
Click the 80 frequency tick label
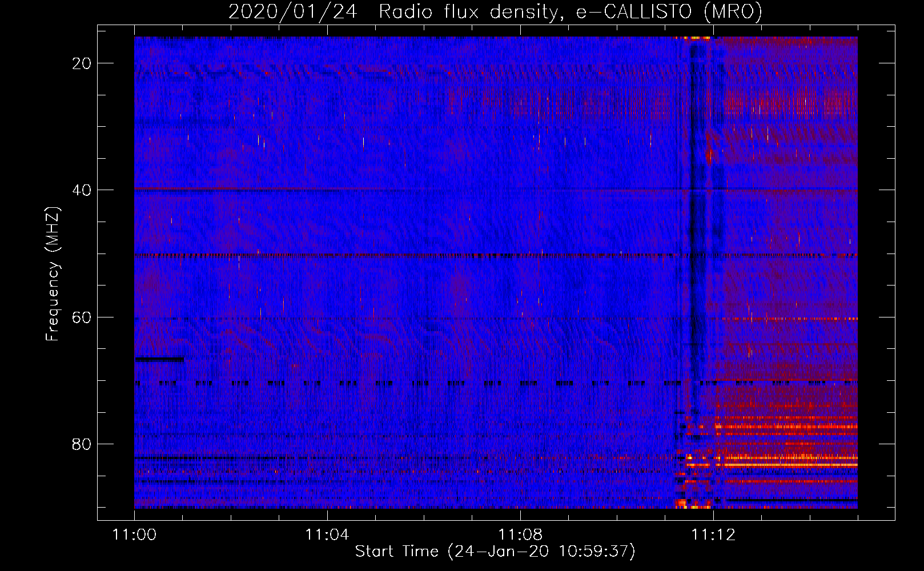point(82,444)
